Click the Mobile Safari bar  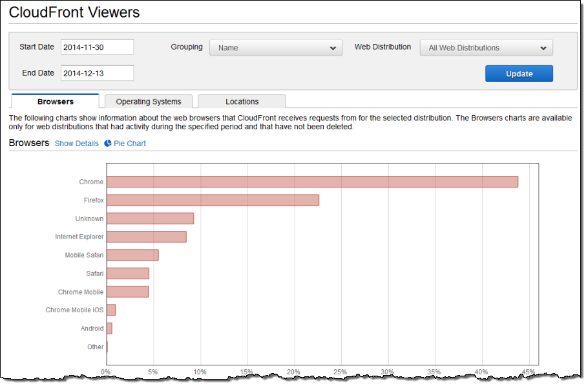132,255
